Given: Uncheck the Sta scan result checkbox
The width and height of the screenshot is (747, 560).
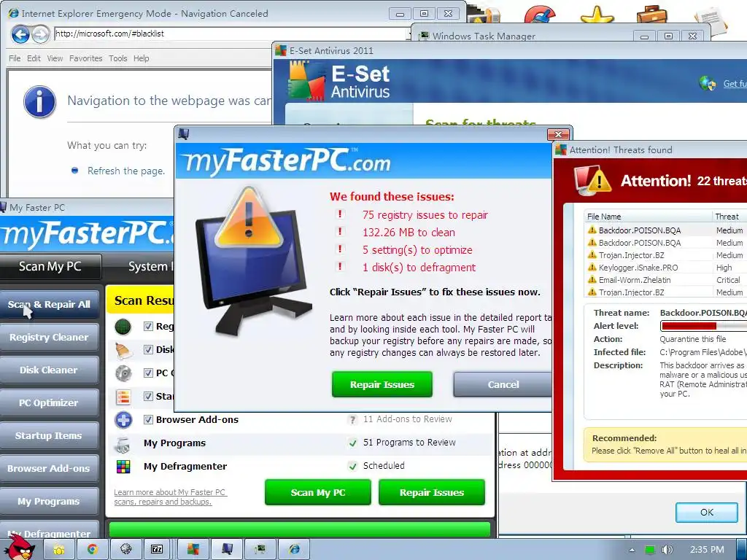Looking at the screenshot, I should coord(148,396).
